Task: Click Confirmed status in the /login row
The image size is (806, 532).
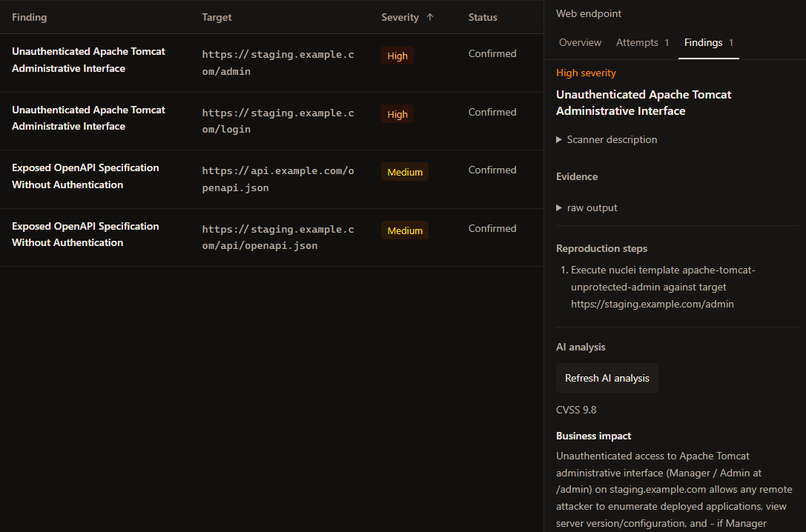Action: [x=492, y=112]
